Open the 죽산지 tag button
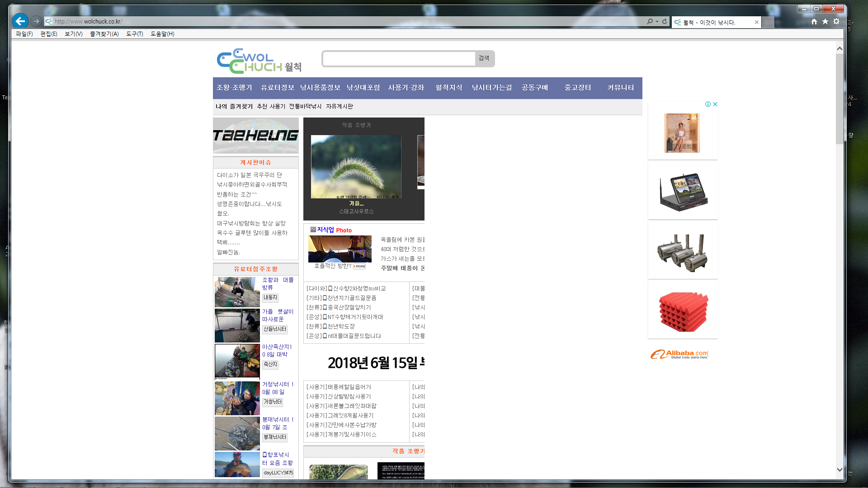The height and width of the screenshot is (488, 868). 270,364
